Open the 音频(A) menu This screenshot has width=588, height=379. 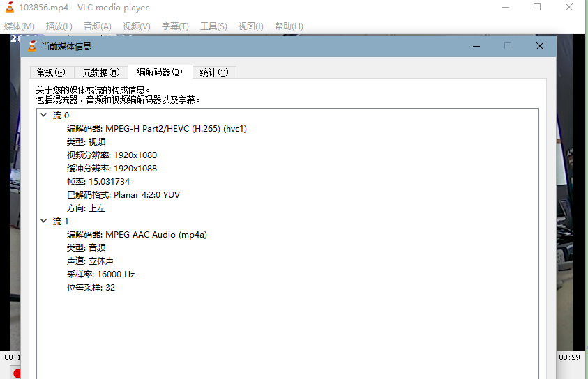pyautogui.click(x=98, y=26)
